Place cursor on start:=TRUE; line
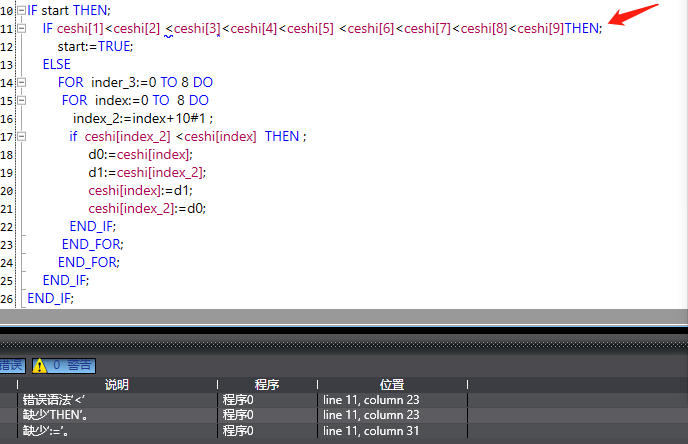Screen dimensions: 688x444 point(95,47)
